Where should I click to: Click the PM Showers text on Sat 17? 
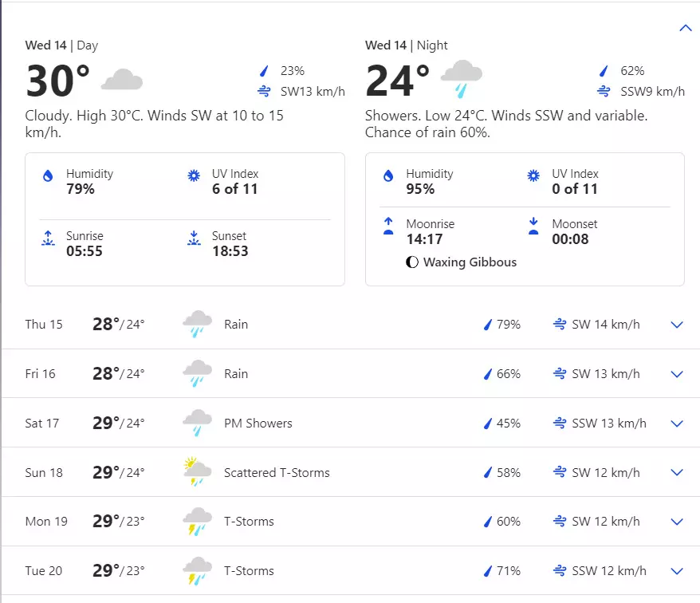[258, 424]
